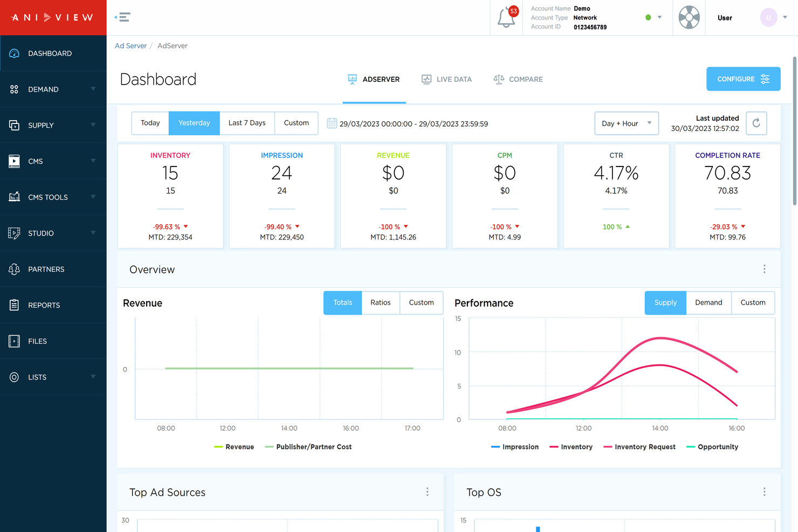Open the Top OS panel kebab menu
The width and height of the screenshot is (798, 532).
764,492
